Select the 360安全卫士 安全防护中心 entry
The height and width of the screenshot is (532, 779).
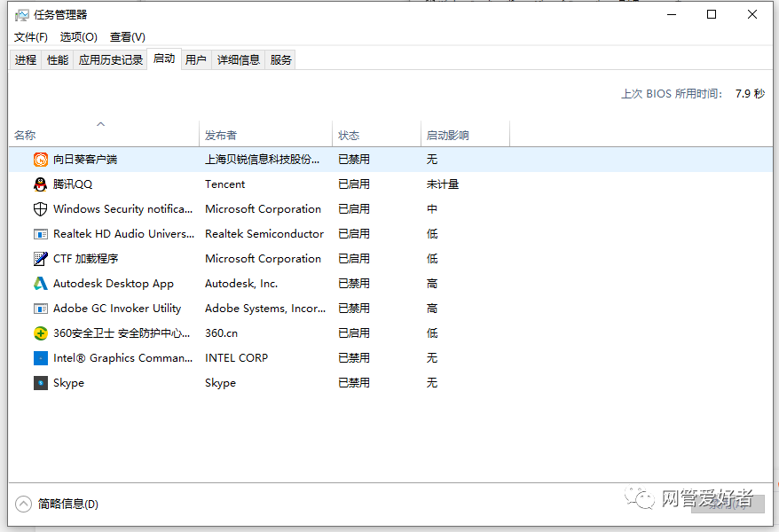[x=122, y=333]
